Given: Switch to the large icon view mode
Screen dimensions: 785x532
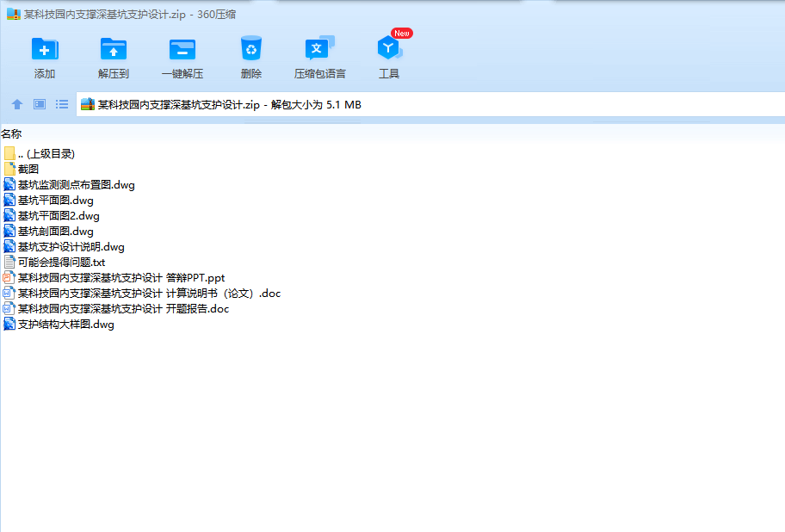Looking at the screenshot, I should point(40,104).
